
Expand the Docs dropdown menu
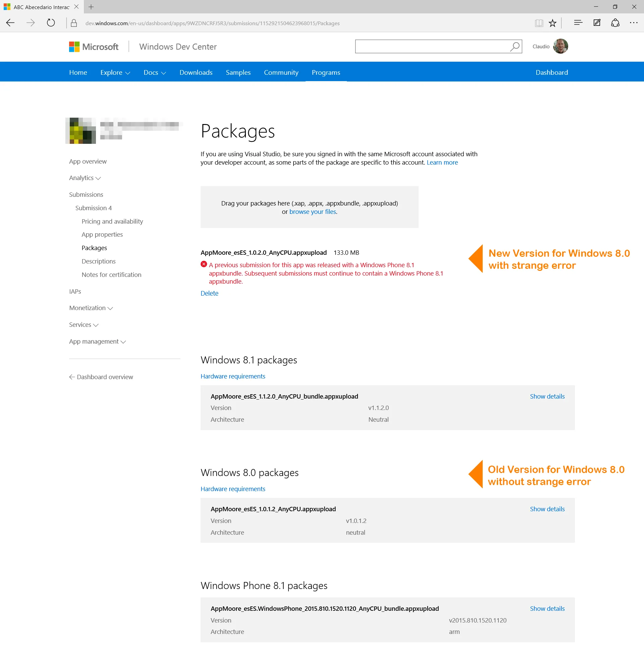coord(155,72)
